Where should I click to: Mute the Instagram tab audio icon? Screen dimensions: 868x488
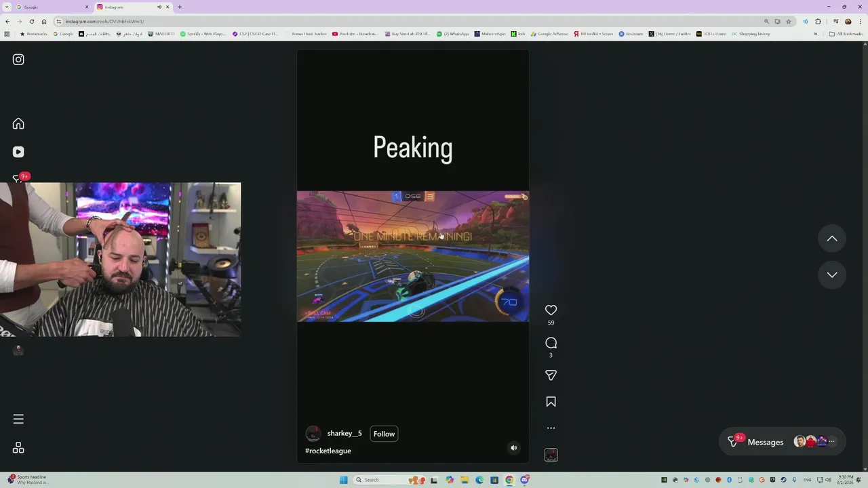pyautogui.click(x=159, y=7)
